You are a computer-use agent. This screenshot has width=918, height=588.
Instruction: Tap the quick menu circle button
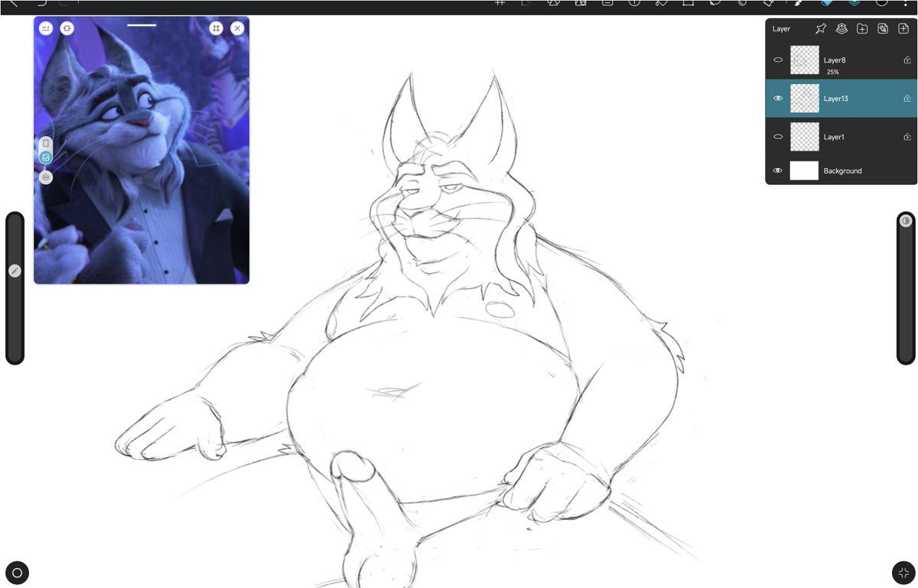click(x=18, y=572)
